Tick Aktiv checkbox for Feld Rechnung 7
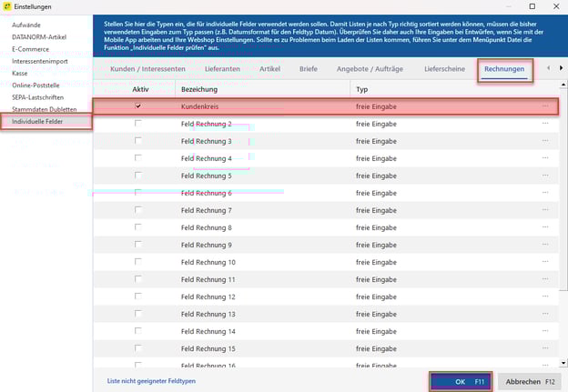This screenshot has height=392, width=568. (138, 210)
